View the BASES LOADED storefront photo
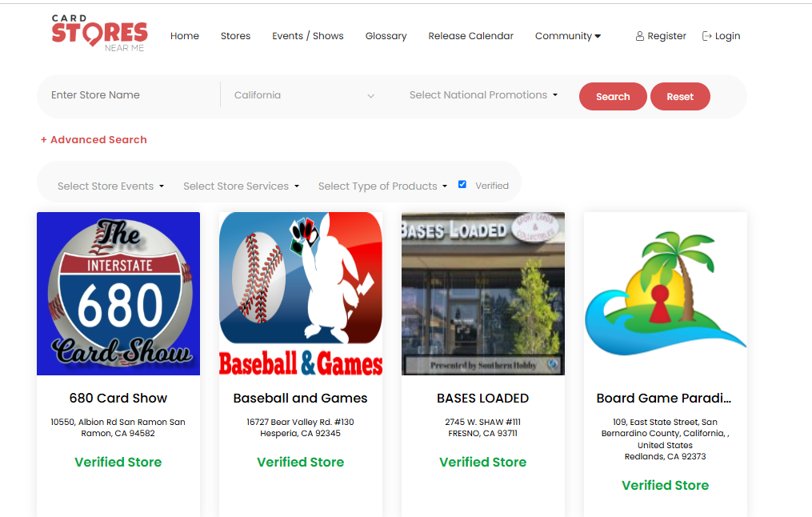This screenshot has height=517, width=812. pos(482,293)
